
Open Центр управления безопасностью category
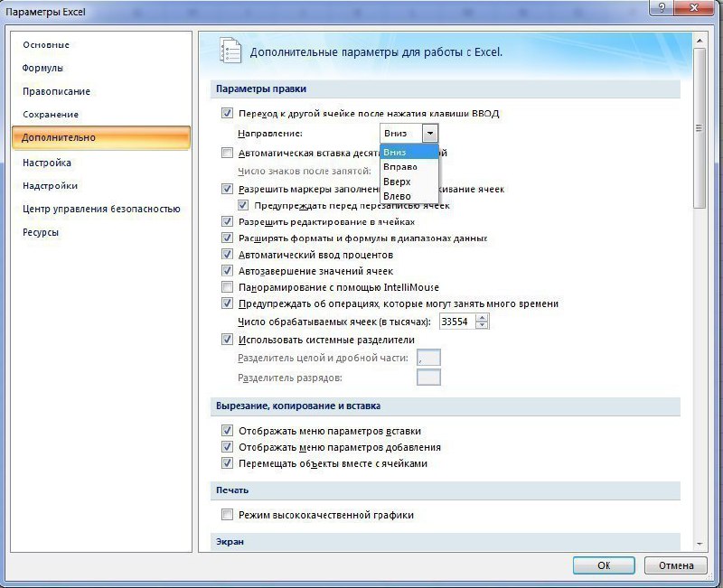(101, 209)
